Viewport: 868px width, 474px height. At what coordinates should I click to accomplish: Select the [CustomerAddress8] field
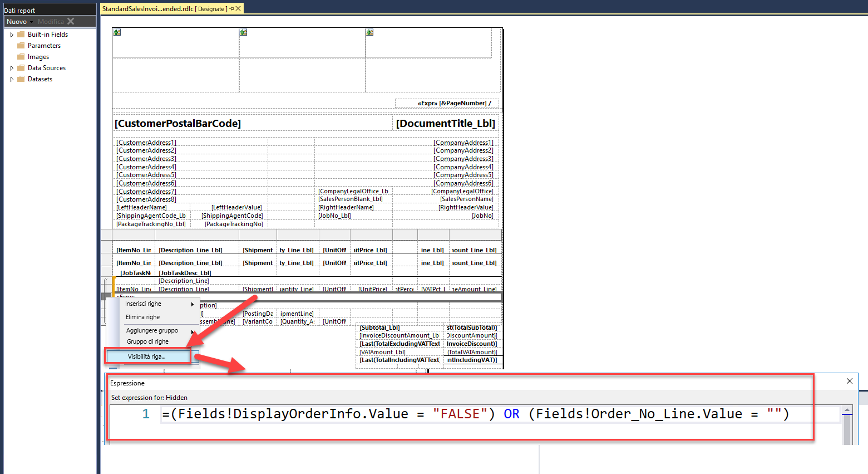tap(191, 199)
